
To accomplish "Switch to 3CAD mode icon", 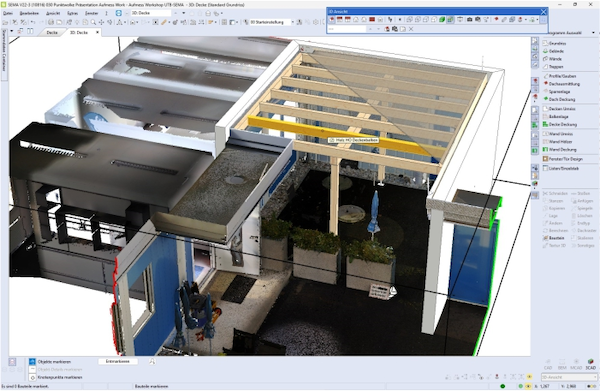I will 590,364.
